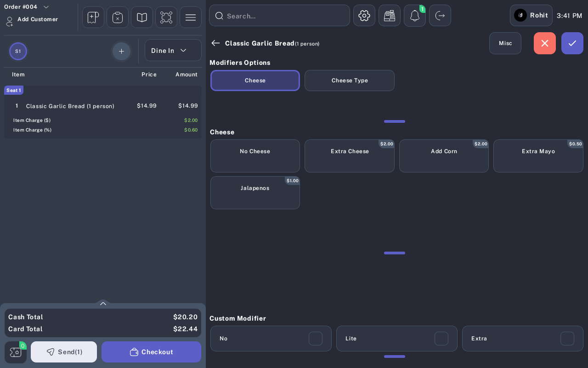588x368 pixels.
Task: Click modifier options scroll indicator bar
Action: click(395, 121)
